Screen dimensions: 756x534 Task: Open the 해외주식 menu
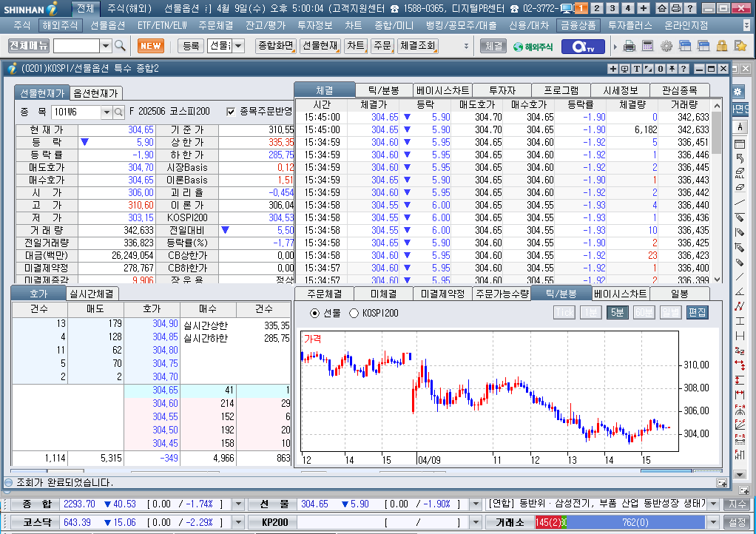coord(60,25)
